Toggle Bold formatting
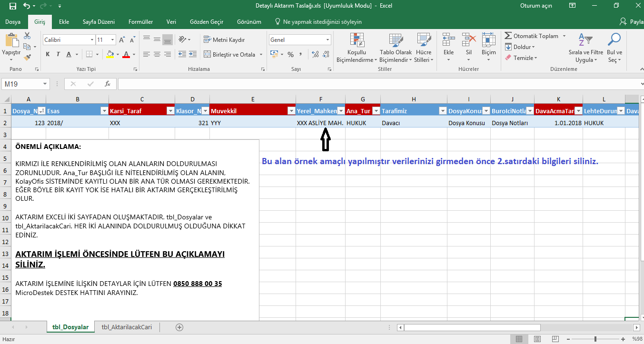The image size is (644, 344). click(x=48, y=55)
